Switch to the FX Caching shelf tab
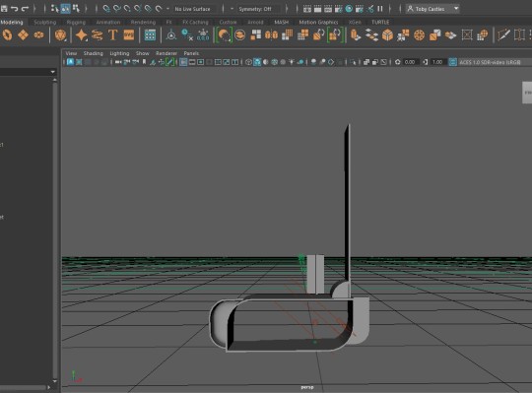Screen dimensions: 532x393 click(x=195, y=22)
